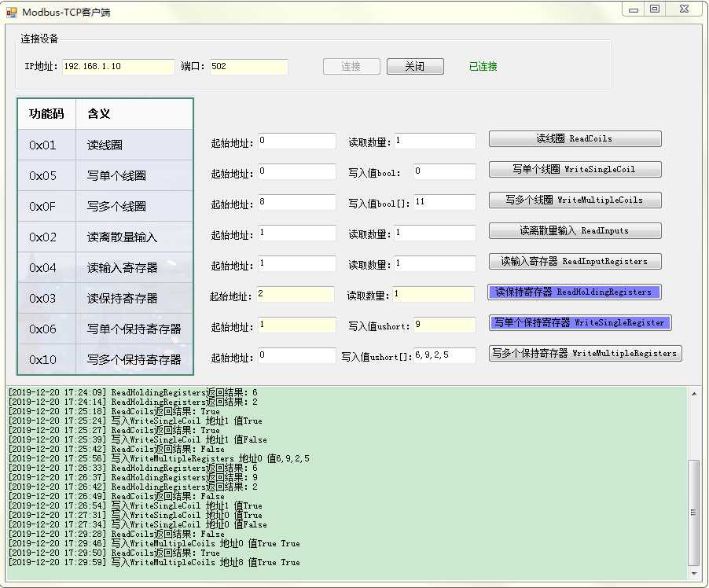Screen dimensions: 709x588
Task: Click log line at 17:26:37 result 9
Action: tap(133, 477)
